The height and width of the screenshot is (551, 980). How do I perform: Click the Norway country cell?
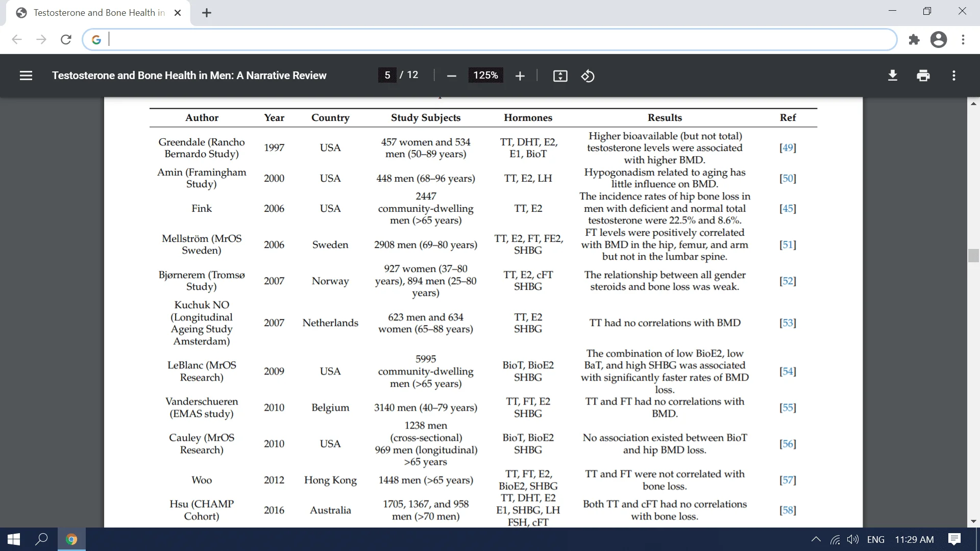[330, 281]
